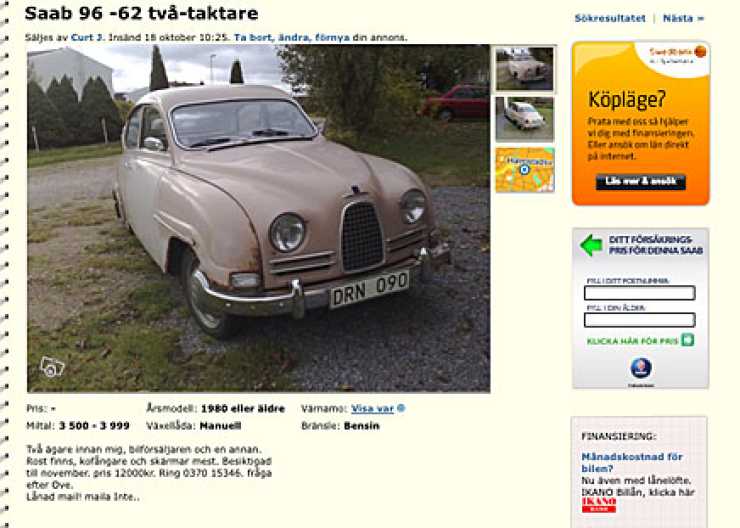
Task: Click the camera icon on the main photo
Action: click(x=52, y=367)
